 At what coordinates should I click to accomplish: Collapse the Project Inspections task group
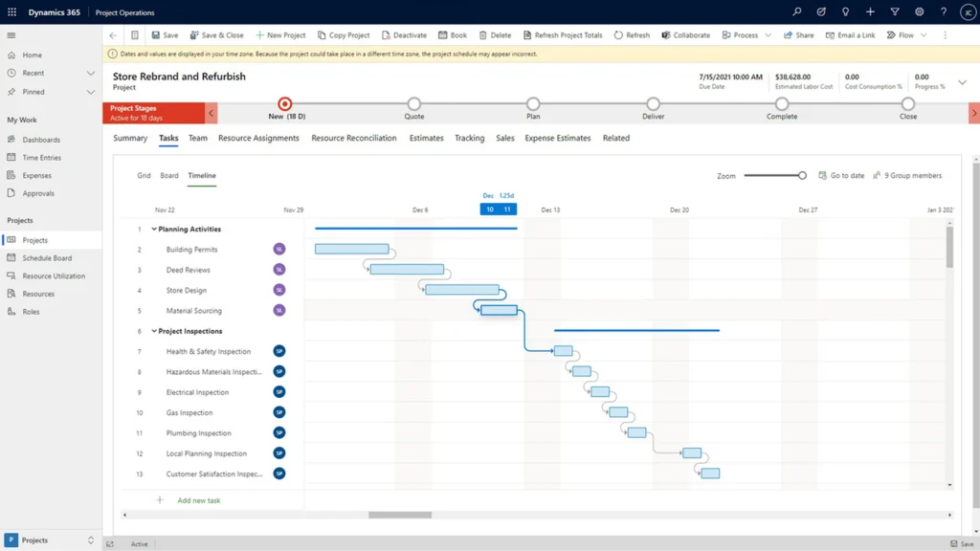pyautogui.click(x=154, y=332)
